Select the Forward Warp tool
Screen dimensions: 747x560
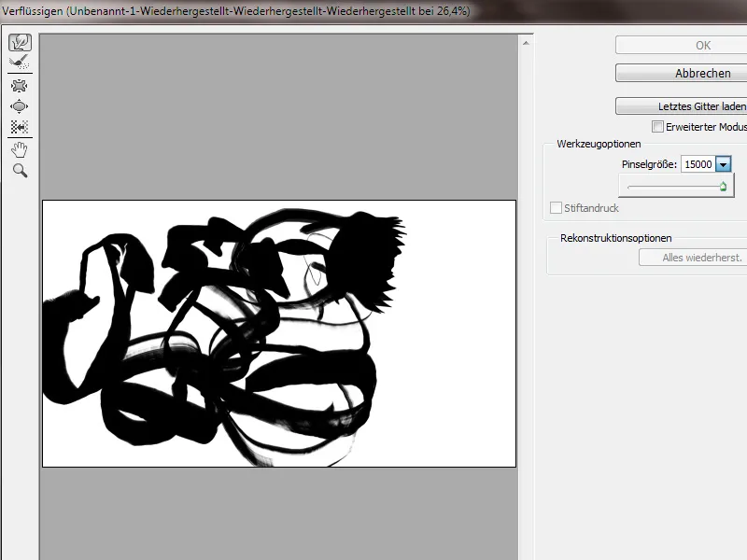20,42
